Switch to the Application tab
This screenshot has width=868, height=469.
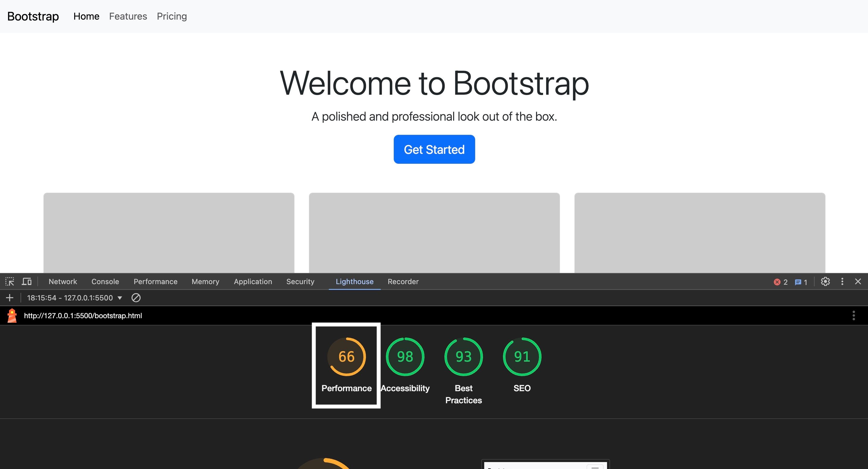[253, 281]
